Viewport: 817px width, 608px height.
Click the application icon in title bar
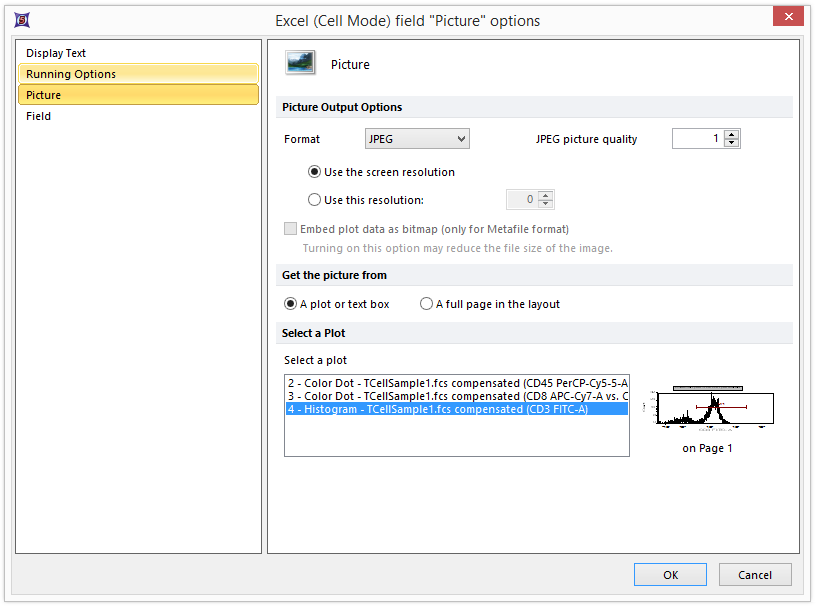21,20
